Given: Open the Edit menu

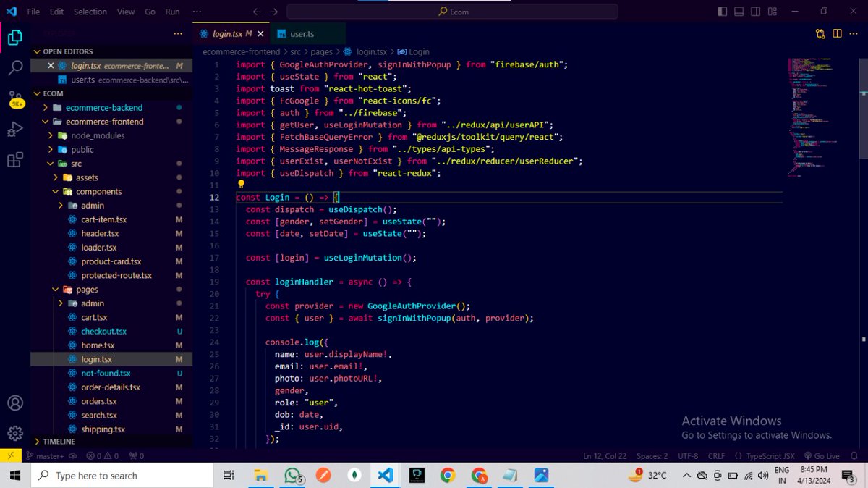Looking at the screenshot, I should click(x=57, y=12).
